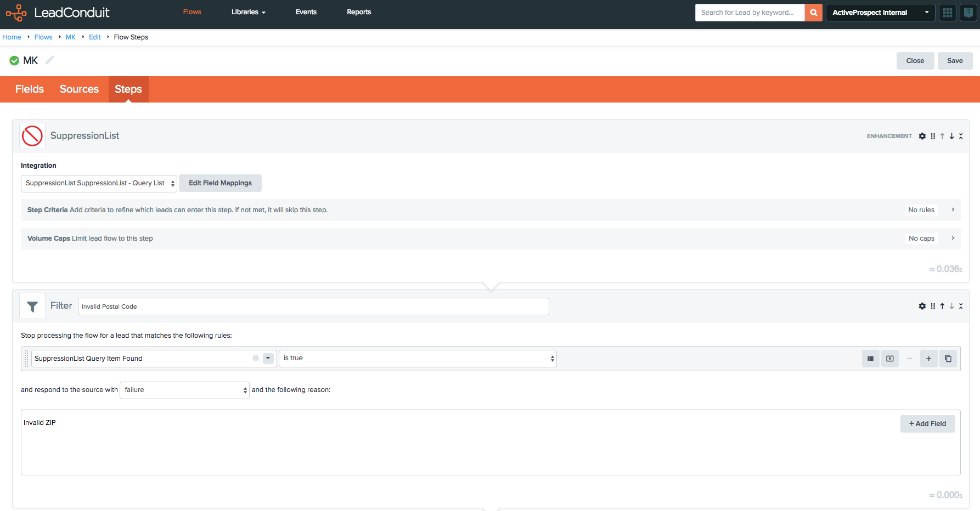This screenshot has width=980, height=511.
Task: Select the Steps tab
Action: [x=128, y=89]
